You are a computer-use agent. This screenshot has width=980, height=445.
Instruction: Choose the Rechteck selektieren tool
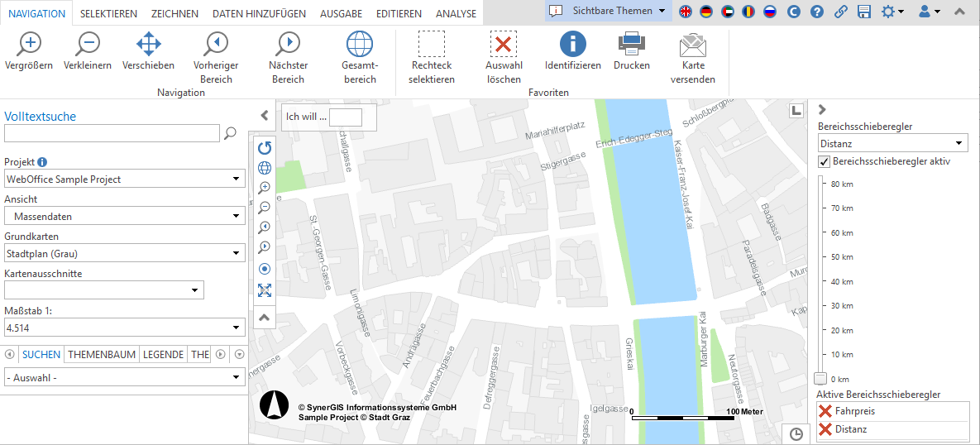(431, 43)
